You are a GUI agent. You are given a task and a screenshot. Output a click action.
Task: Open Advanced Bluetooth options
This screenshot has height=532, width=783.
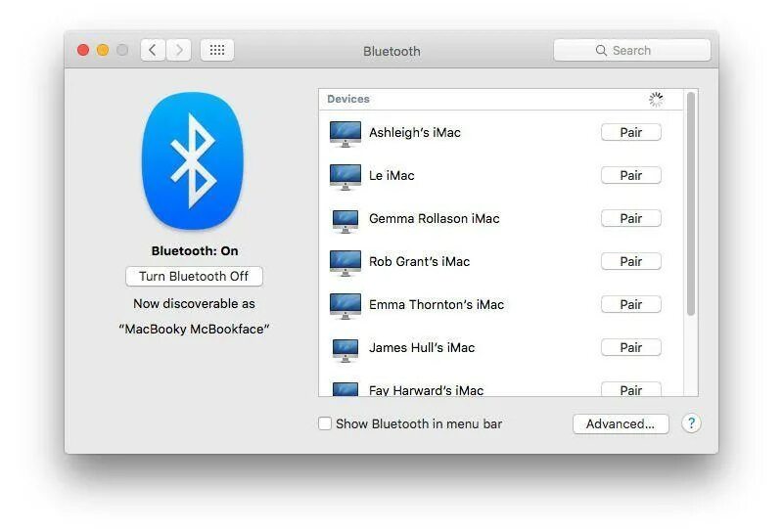pos(621,423)
